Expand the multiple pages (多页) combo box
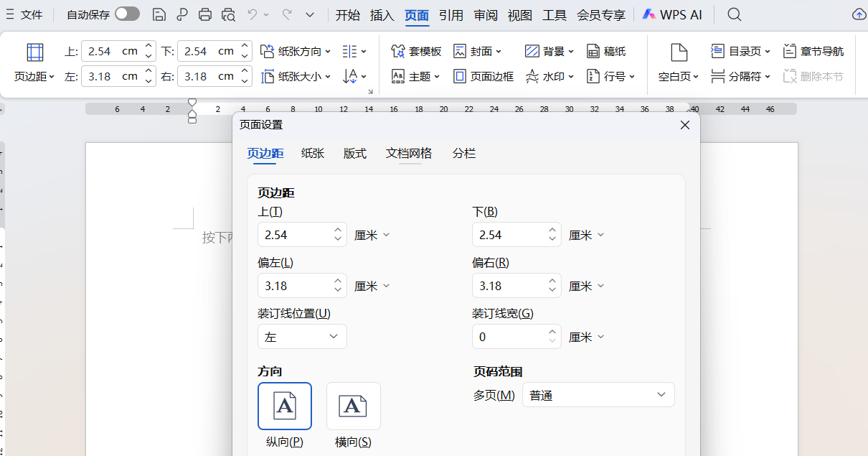Screen dimensions: 868x456 [x=598, y=395]
